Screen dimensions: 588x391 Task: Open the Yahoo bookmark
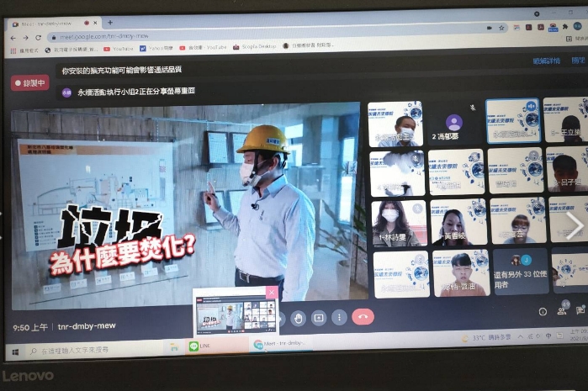click(x=156, y=48)
